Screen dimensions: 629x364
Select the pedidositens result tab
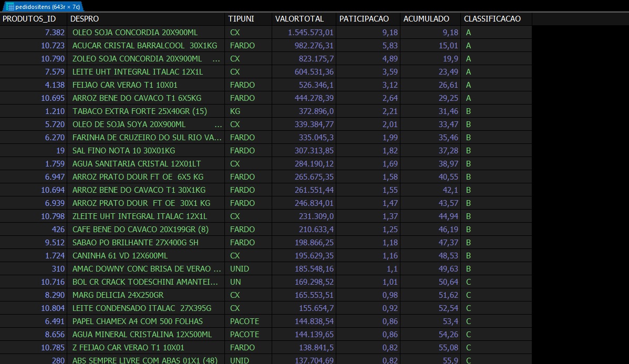[x=43, y=6]
